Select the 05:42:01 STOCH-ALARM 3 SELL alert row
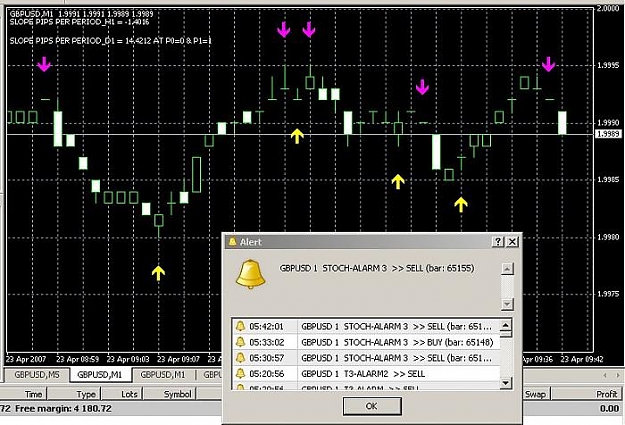The width and height of the screenshot is (625, 425). point(366,326)
